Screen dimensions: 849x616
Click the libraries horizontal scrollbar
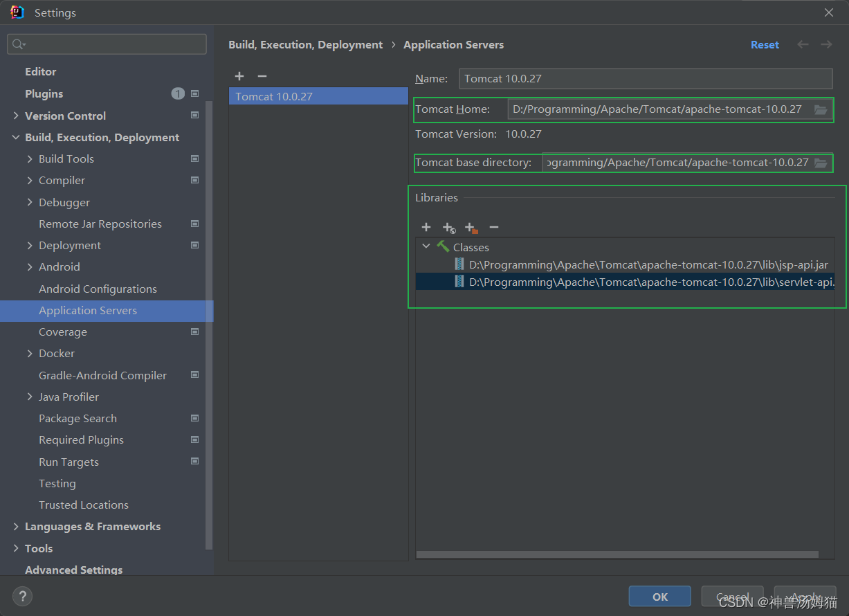617,554
